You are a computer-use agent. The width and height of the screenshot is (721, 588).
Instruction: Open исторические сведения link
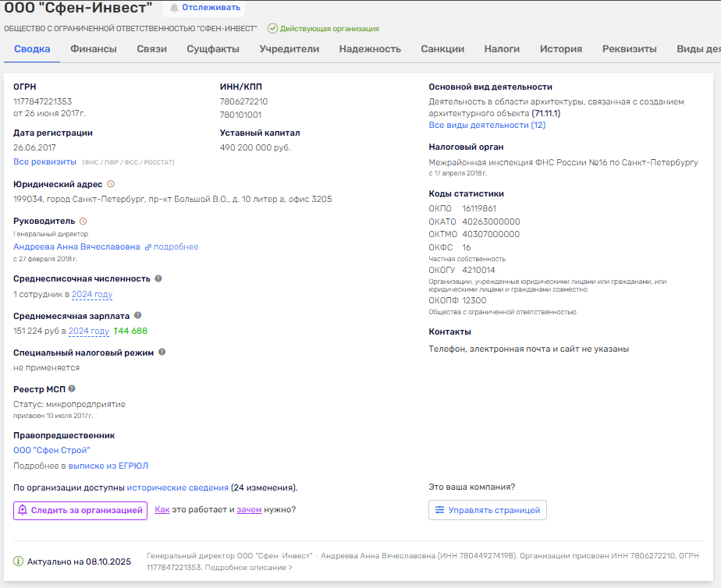(178, 487)
